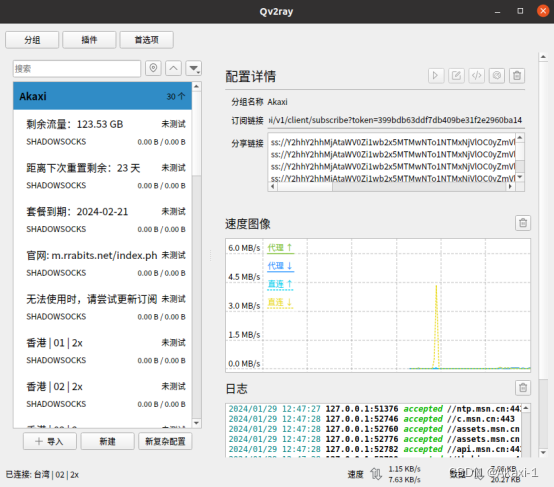Clear the 速度图像 graph with trash icon
Viewport: 554px width, 487px height.
[x=523, y=223]
